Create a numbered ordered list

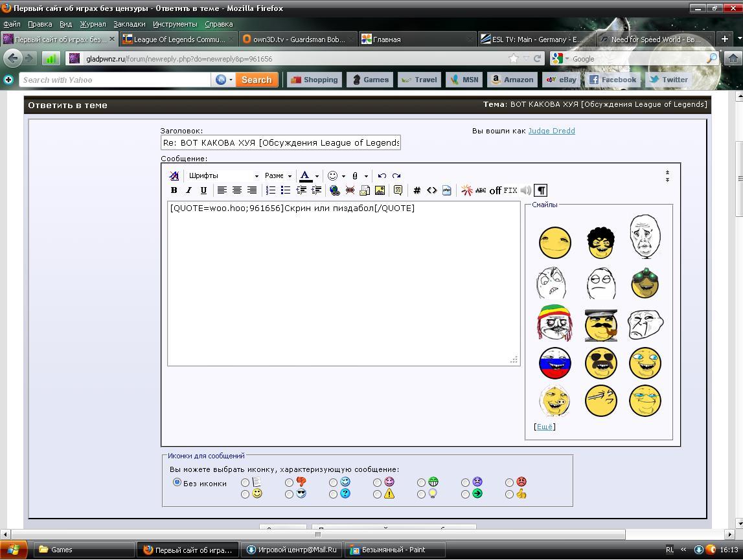[271, 190]
